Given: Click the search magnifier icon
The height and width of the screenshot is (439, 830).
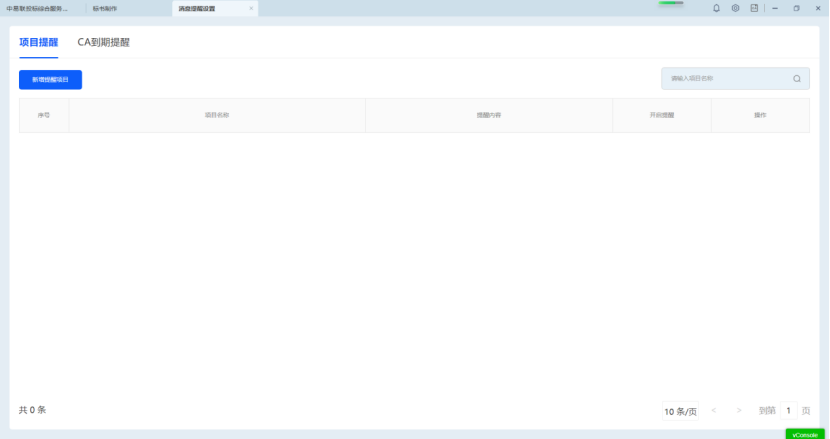Looking at the screenshot, I should pos(797,79).
